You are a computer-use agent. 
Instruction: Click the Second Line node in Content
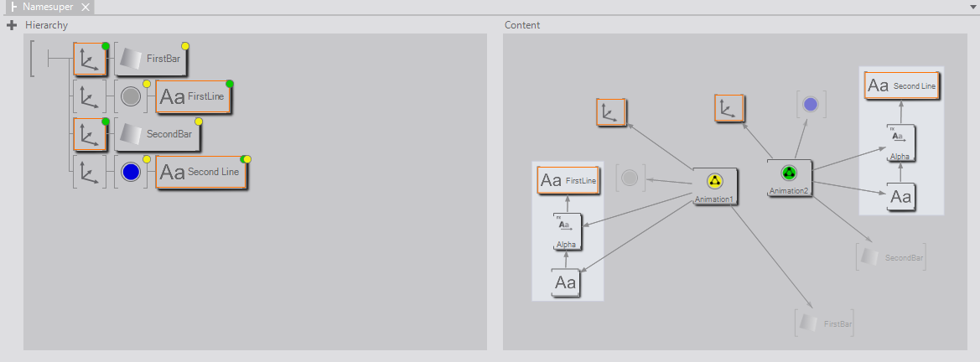point(901,85)
